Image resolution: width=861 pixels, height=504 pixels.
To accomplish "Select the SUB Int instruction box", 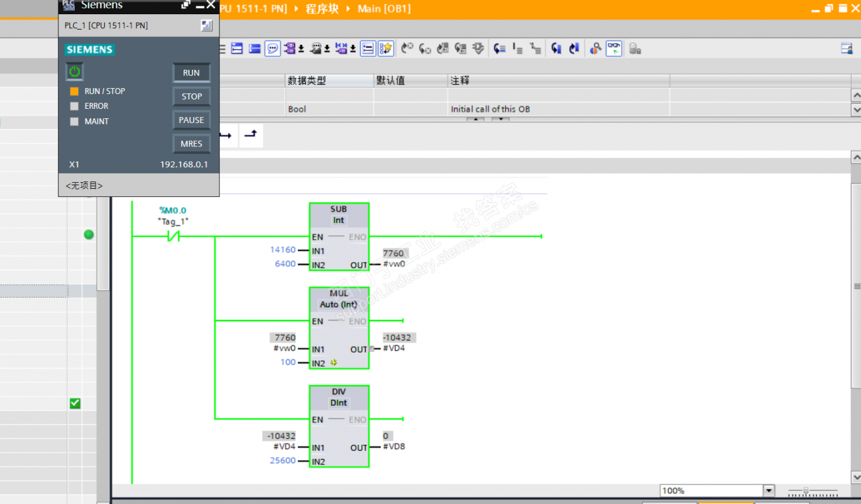I will pyautogui.click(x=339, y=237).
